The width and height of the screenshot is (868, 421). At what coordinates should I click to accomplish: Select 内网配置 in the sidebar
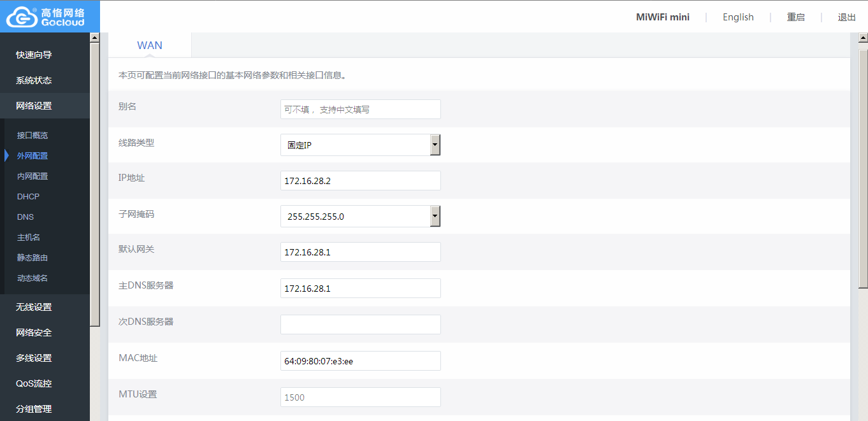33,176
